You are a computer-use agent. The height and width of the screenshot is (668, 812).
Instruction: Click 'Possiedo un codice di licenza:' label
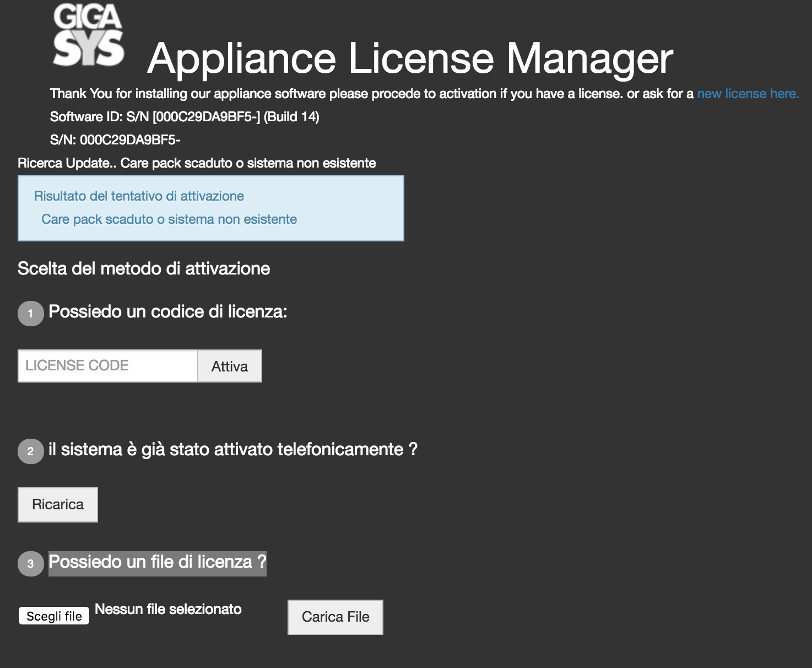tap(168, 312)
